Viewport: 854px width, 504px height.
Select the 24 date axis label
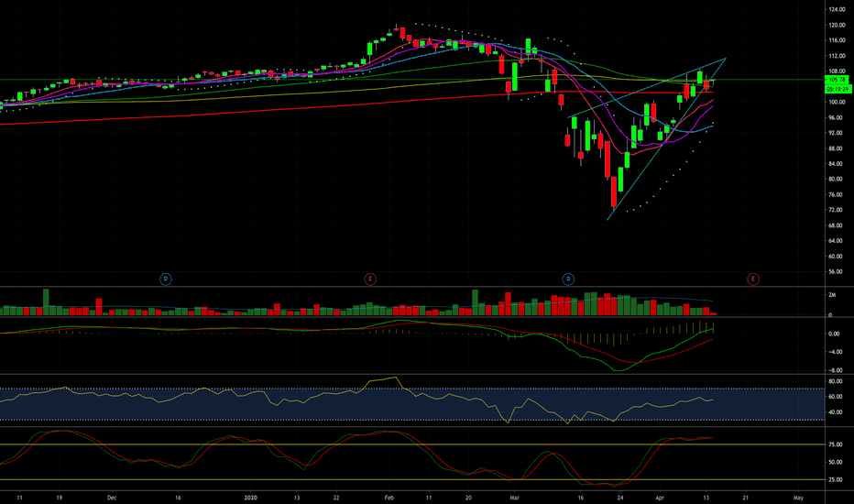coord(620,498)
